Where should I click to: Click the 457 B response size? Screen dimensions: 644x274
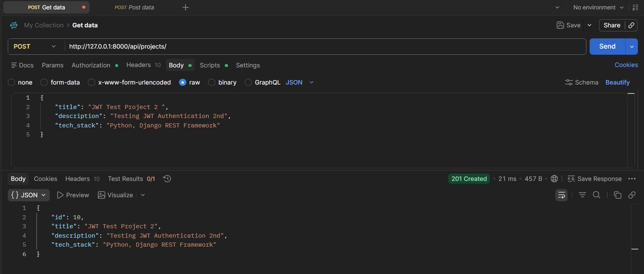(x=533, y=179)
